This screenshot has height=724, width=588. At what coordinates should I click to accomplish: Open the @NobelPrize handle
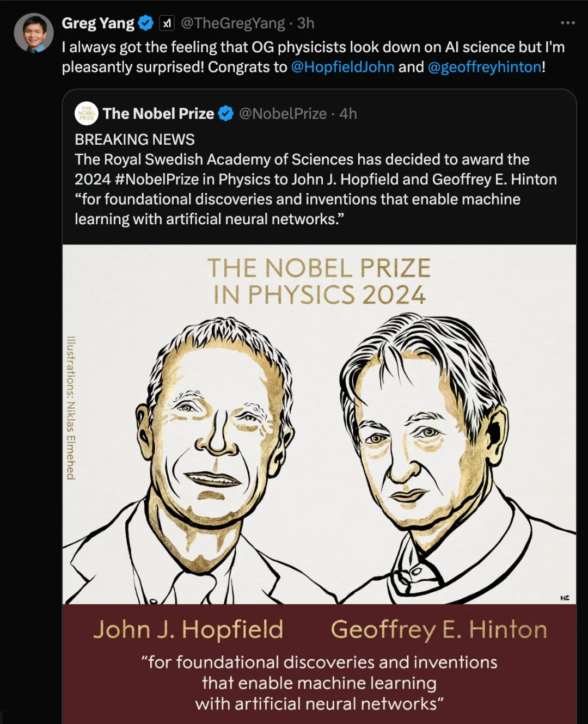[283, 113]
